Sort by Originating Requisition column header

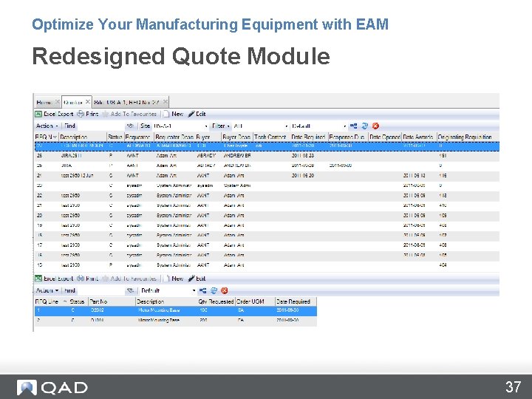tap(468, 137)
